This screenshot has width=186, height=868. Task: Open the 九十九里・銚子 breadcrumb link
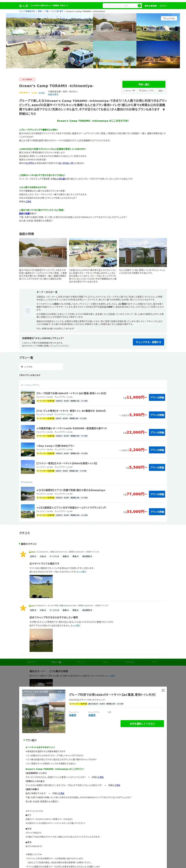click(57, 11)
